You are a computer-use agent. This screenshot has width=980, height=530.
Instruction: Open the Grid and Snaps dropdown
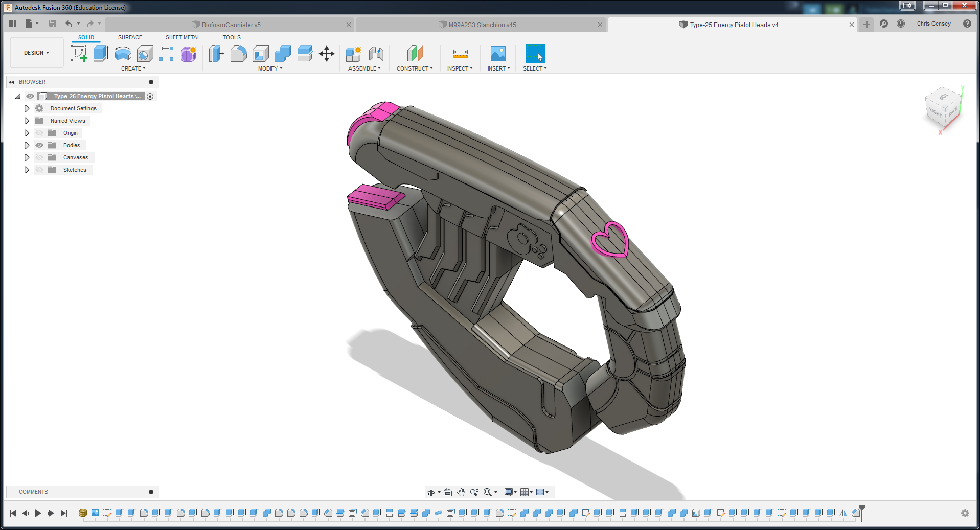[526, 492]
